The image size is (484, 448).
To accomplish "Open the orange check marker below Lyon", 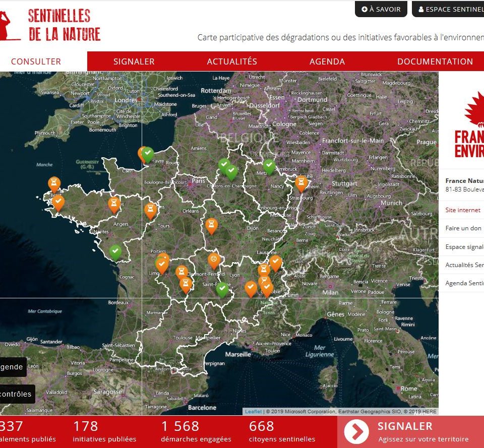I will [251, 288].
